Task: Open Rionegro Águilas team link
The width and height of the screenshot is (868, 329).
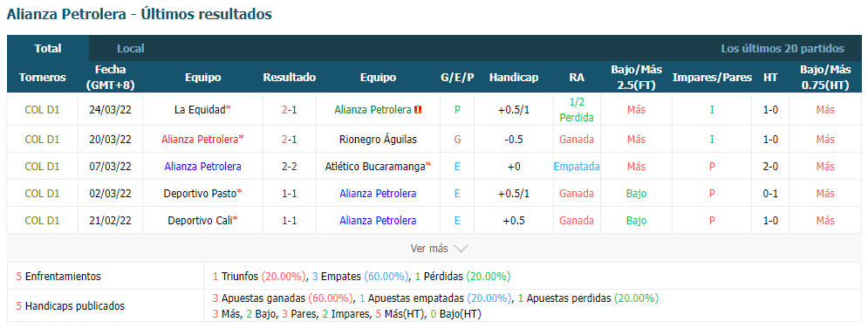Action: point(378,139)
